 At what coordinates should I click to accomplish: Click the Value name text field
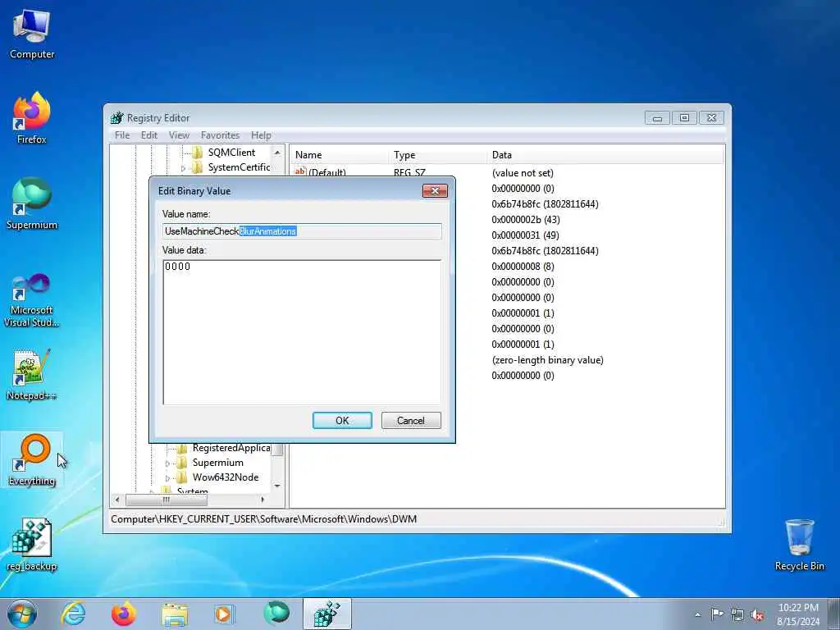pos(302,231)
